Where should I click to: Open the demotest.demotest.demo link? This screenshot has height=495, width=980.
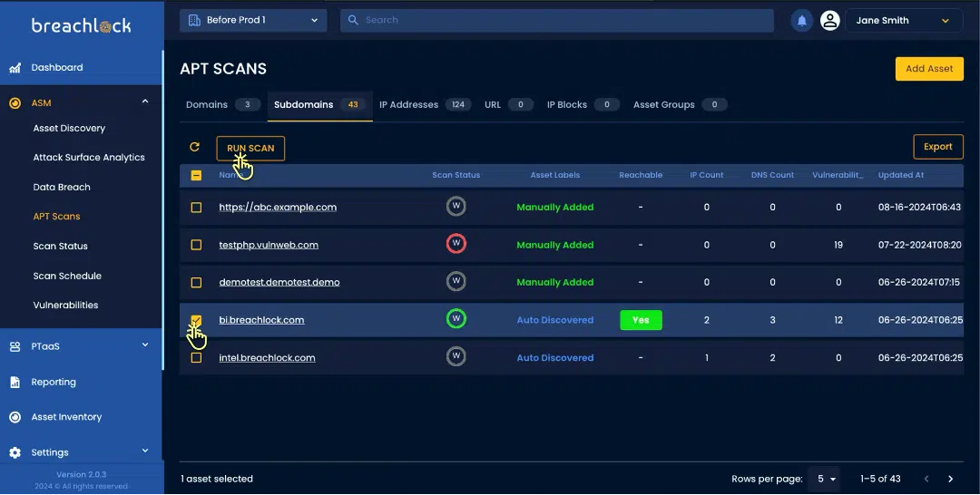click(279, 282)
